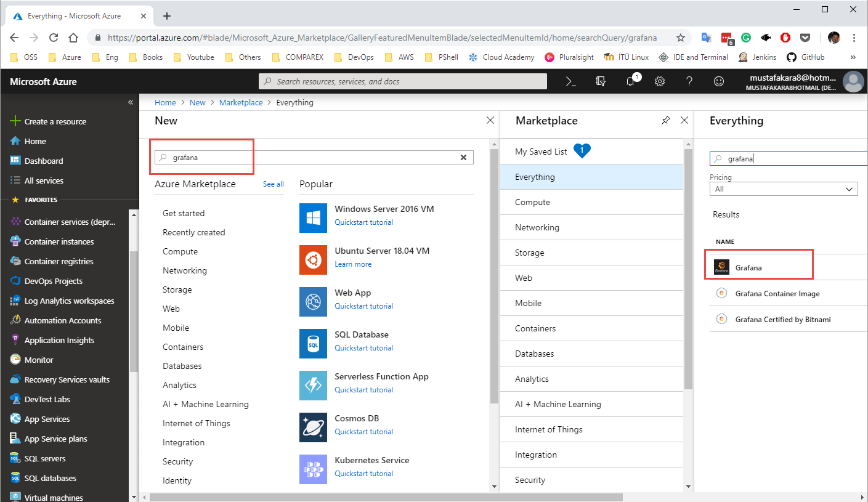Expand bookmarks overflow chevron
Viewport: 868px width, 502px height.
(x=853, y=57)
